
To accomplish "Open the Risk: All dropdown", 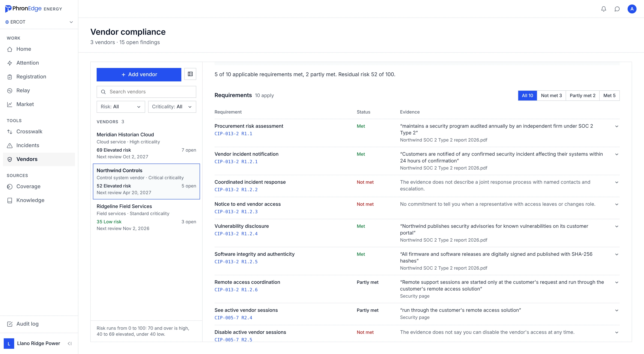I will (121, 107).
